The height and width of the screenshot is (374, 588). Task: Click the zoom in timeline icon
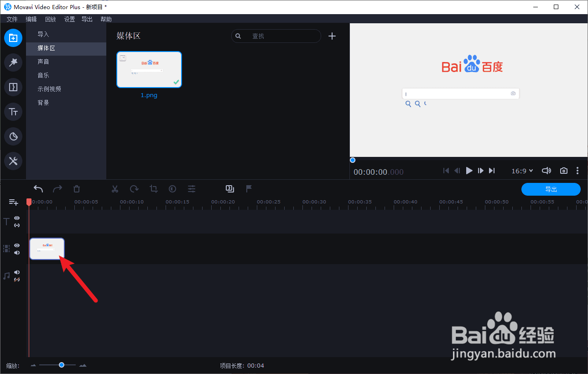coord(83,365)
